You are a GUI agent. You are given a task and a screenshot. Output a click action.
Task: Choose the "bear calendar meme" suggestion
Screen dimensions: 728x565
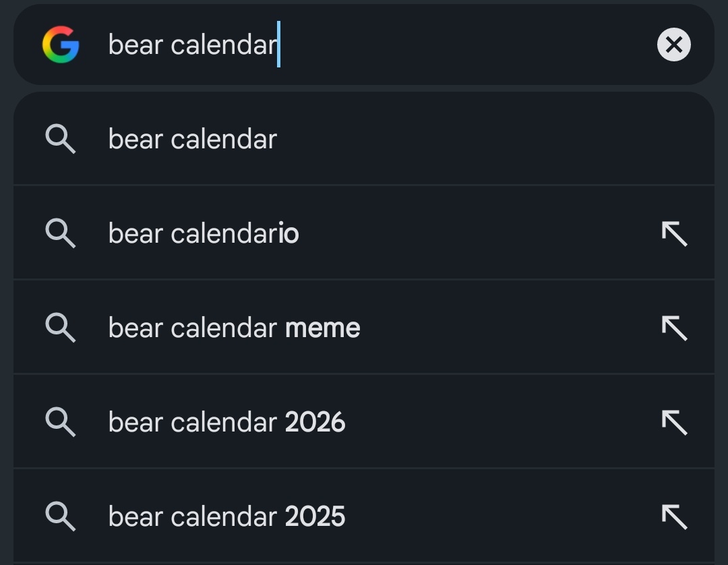click(x=234, y=328)
